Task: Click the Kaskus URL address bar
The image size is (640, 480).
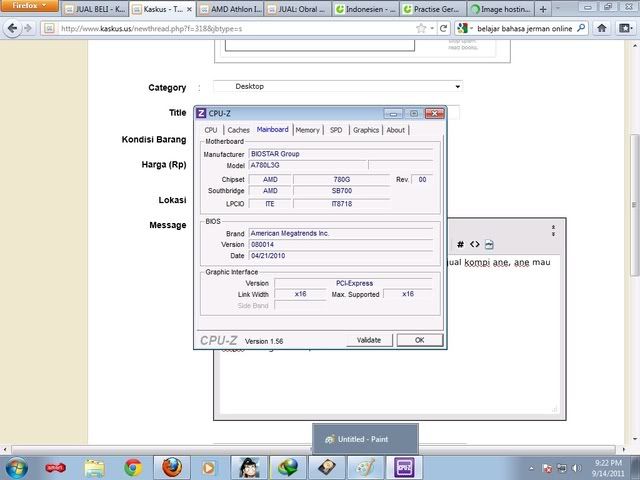Action: (235, 29)
